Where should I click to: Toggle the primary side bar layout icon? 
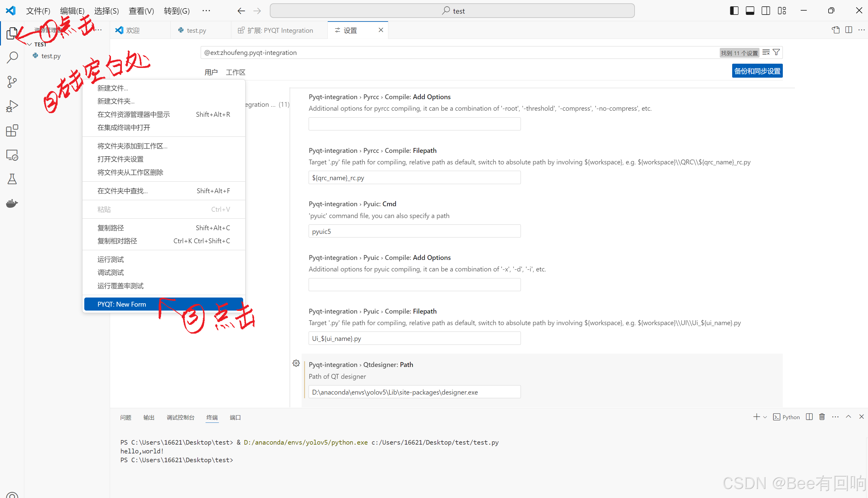pos(734,11)
